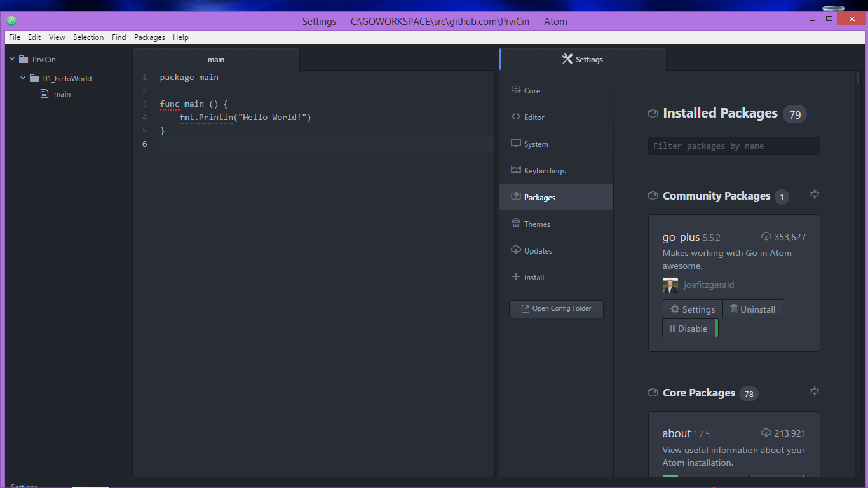Open the Editor settings section
Screen dimensions: 868x488
[534, 118]
